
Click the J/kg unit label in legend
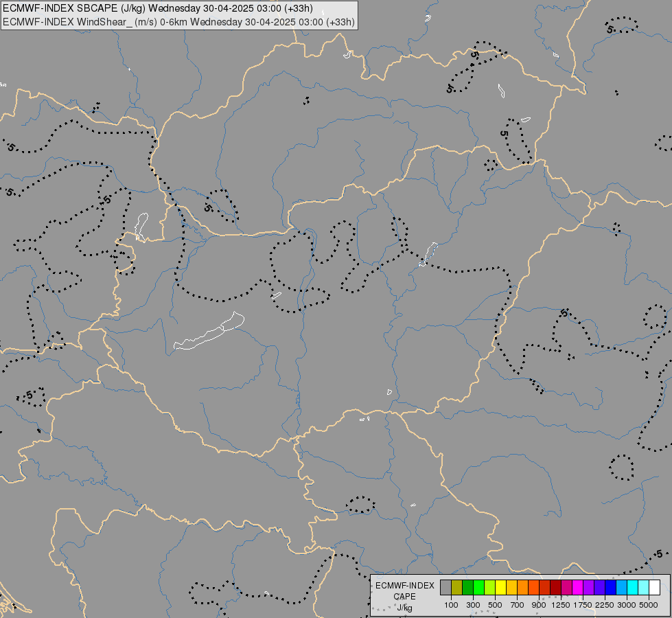404,608
